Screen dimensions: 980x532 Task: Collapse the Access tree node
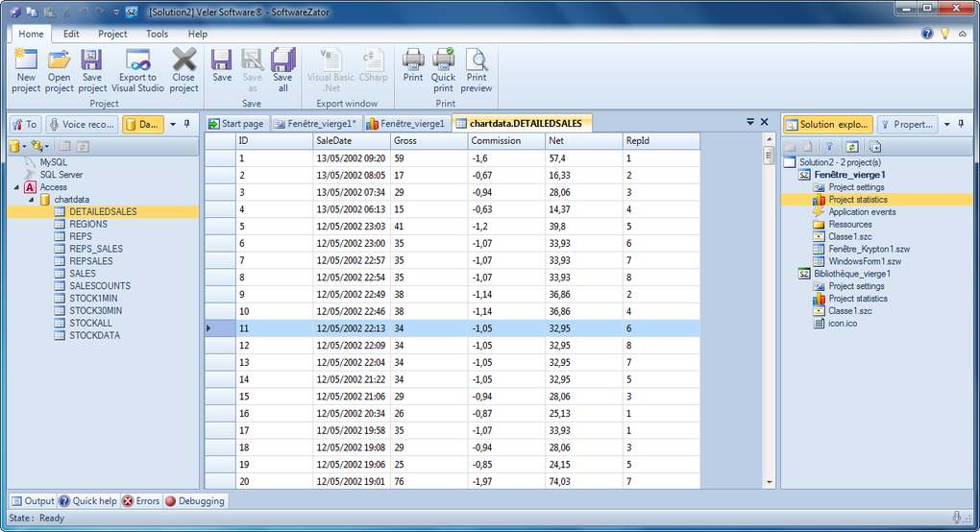tap(17, 186)
